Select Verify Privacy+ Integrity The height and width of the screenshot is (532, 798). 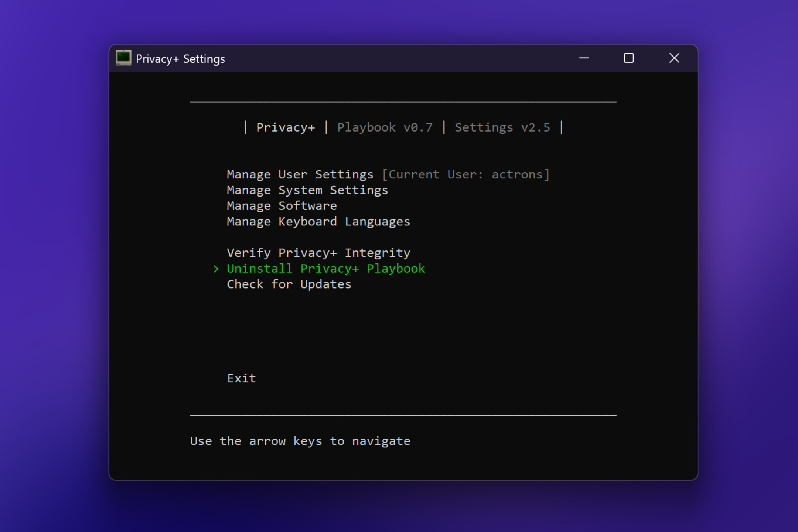318,253
